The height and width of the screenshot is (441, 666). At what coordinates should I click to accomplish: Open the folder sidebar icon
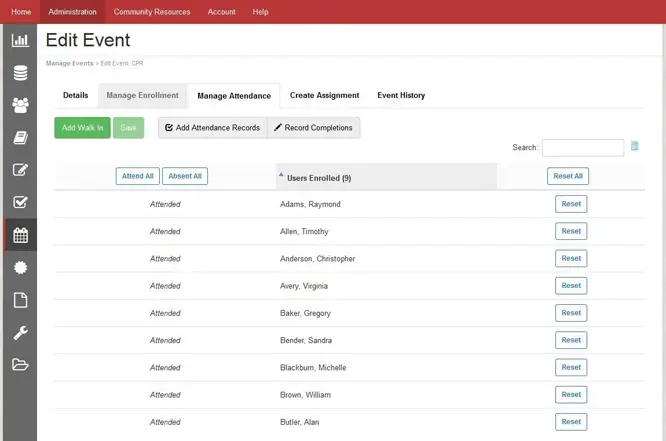pyautogui.click(x=19, y=365)
